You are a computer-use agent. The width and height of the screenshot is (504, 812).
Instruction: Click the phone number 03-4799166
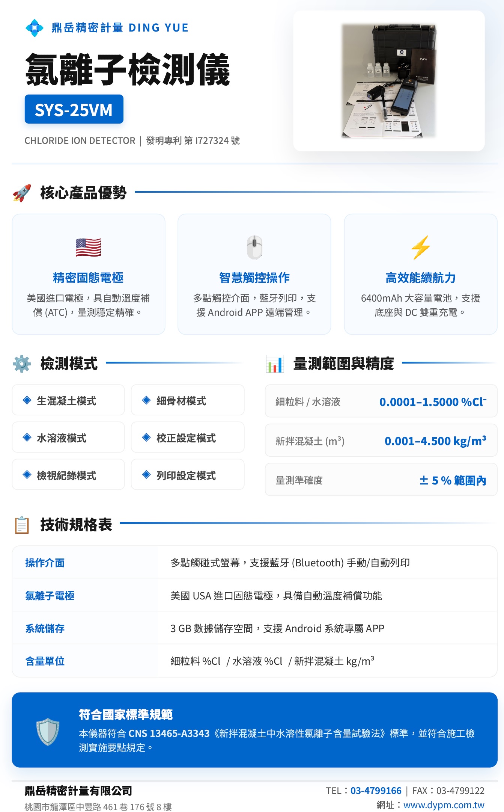pyautogui.click(x=376, y=791)
